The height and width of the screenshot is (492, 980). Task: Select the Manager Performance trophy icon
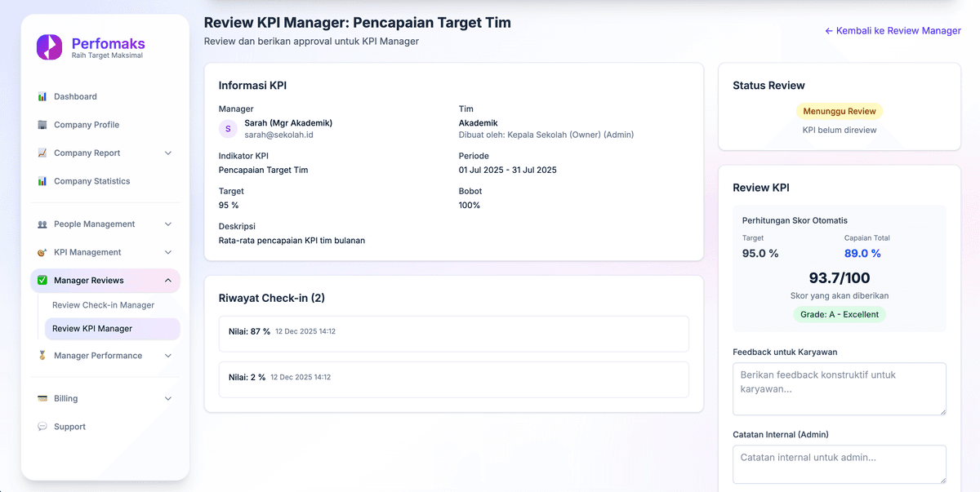click(42, 355)
